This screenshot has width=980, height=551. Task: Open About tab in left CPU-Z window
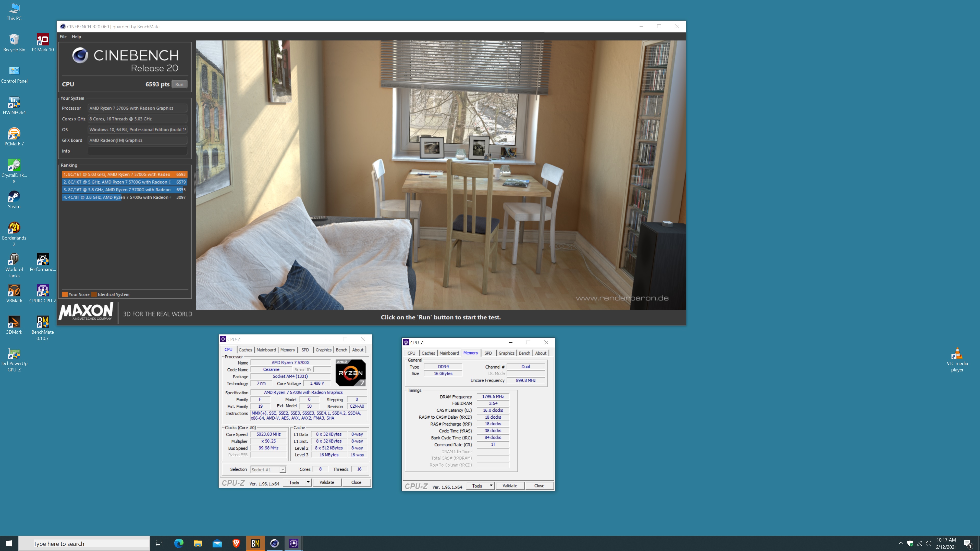[x=358, y=350]
